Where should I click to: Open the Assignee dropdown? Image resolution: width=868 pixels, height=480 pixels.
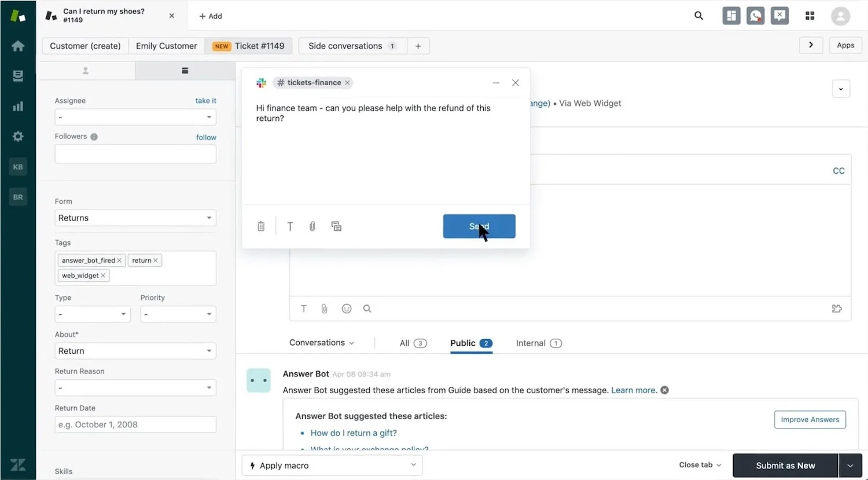tap(135, 117)
